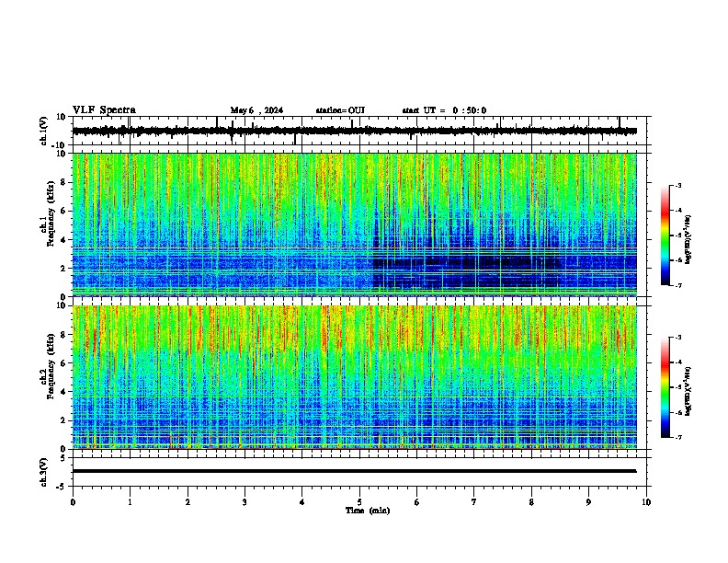Click the time axis tick label "10" at bottom right
The height and width of the screenshot is (563, 728).
646,502
